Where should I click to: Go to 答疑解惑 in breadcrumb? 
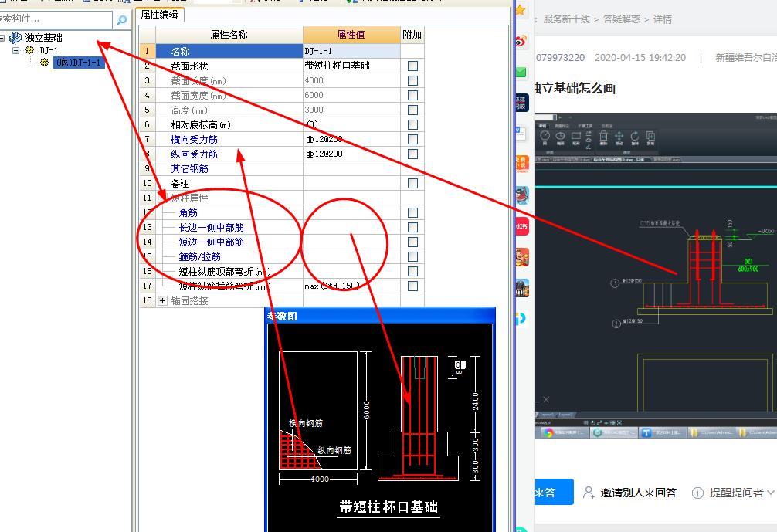(622, 19)
